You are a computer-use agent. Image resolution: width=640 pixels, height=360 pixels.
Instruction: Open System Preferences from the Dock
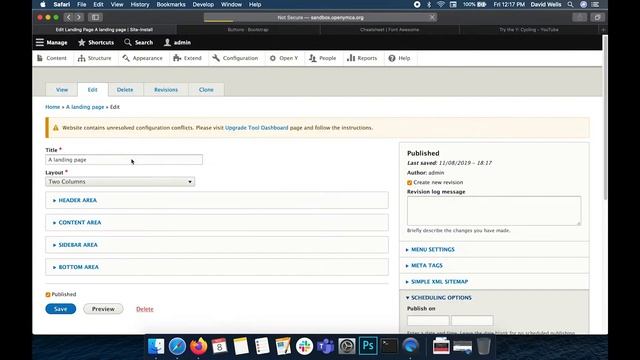tap(347, 346)
